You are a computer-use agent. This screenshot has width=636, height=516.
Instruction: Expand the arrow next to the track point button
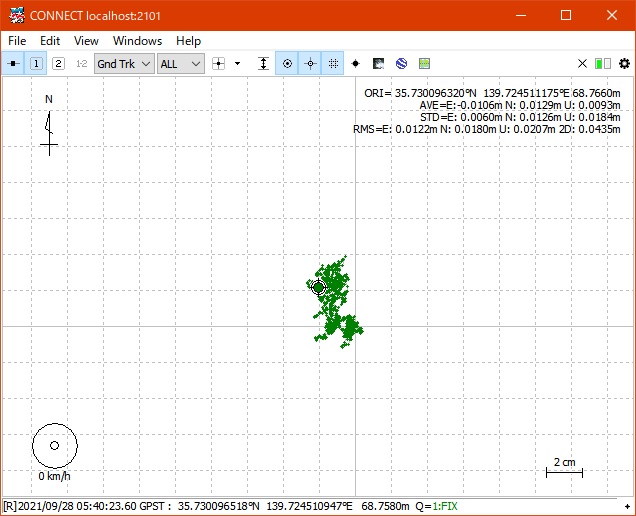pos(238,63)
